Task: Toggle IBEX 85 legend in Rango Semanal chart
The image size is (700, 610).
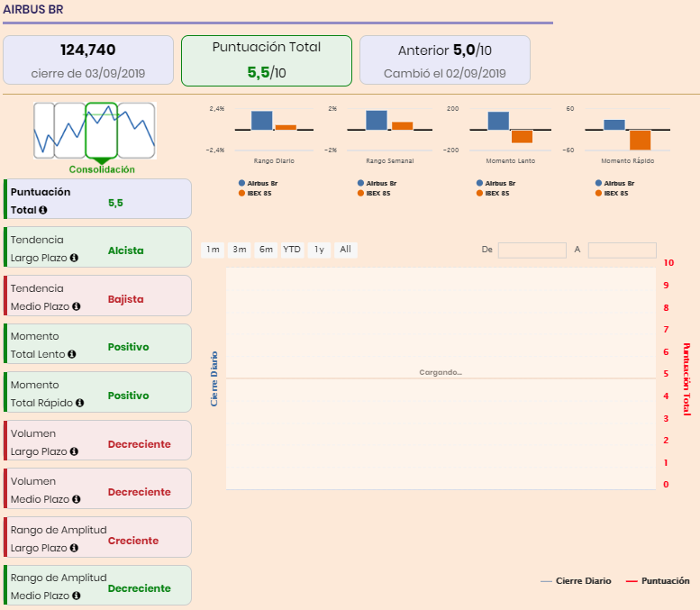Action: tap(374, 194)
